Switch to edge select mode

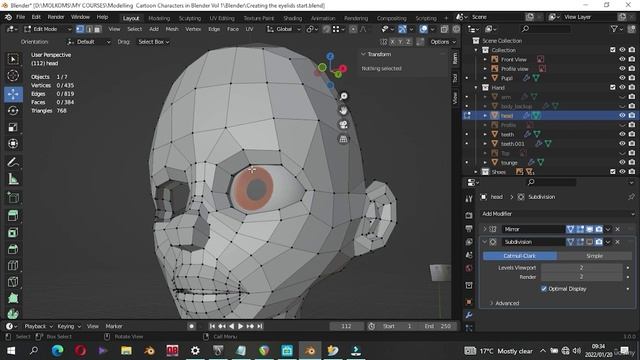point(89,29)
